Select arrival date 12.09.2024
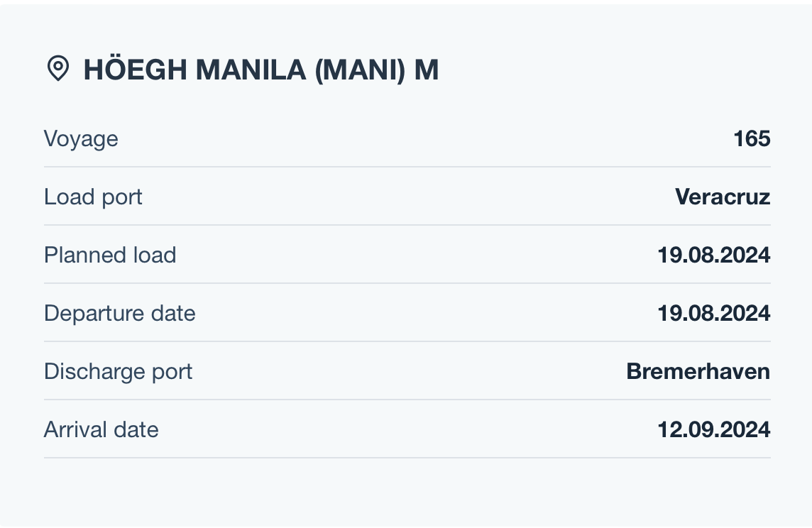The width and height of the screenshot is (812, 528). click(x=714, y=429)
